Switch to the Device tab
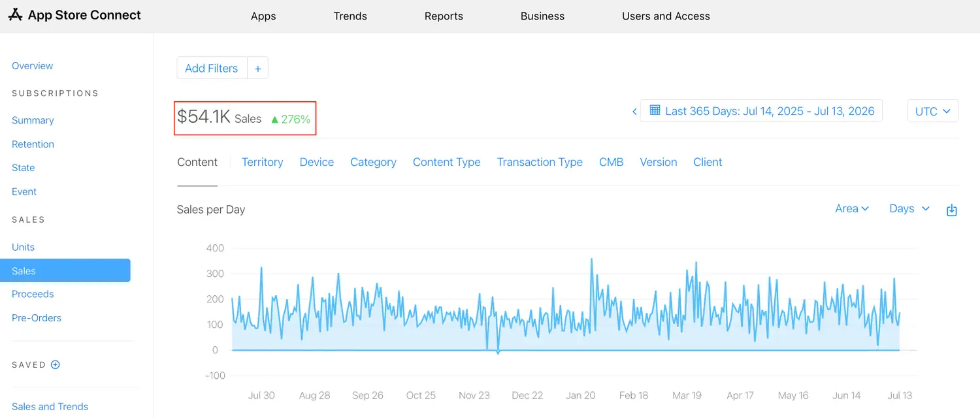Screen dimensions: 980x418 pyautogui.click(x=317, y=163)
